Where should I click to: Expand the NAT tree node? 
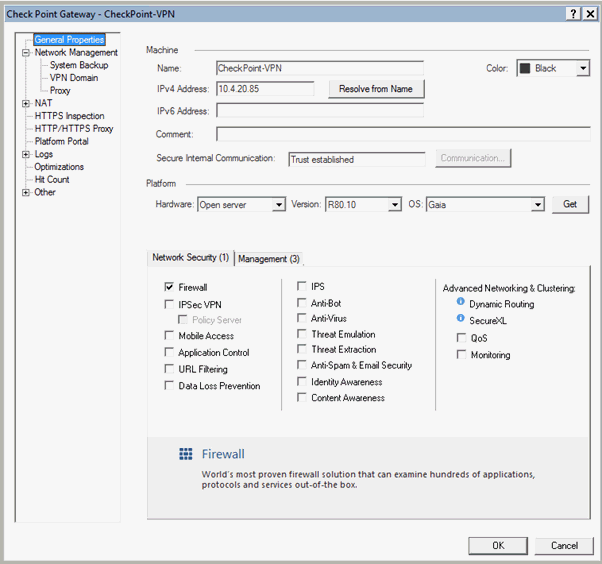26,103
